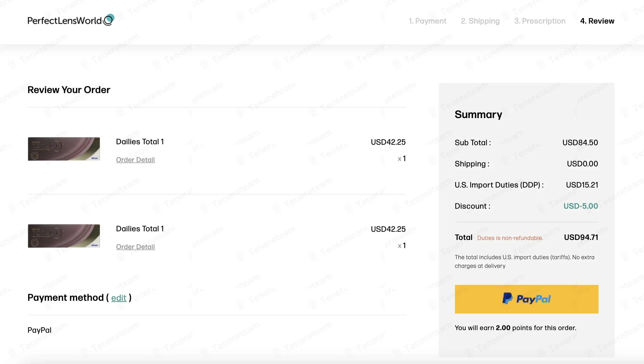Go to the Payment step

[x=428, y=21]
